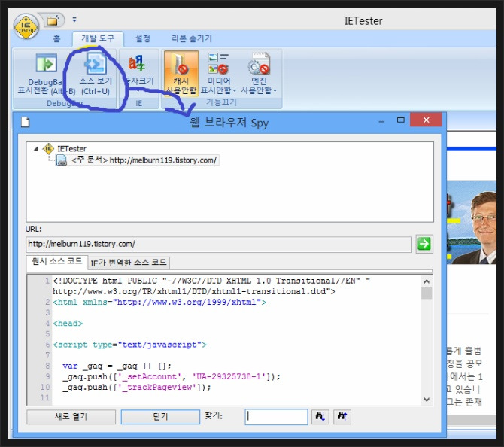Toggle DebugBar display with the DebugBar icon
Image resolution: width=504 pixels, height=447 pixels.
click(47, 63)
